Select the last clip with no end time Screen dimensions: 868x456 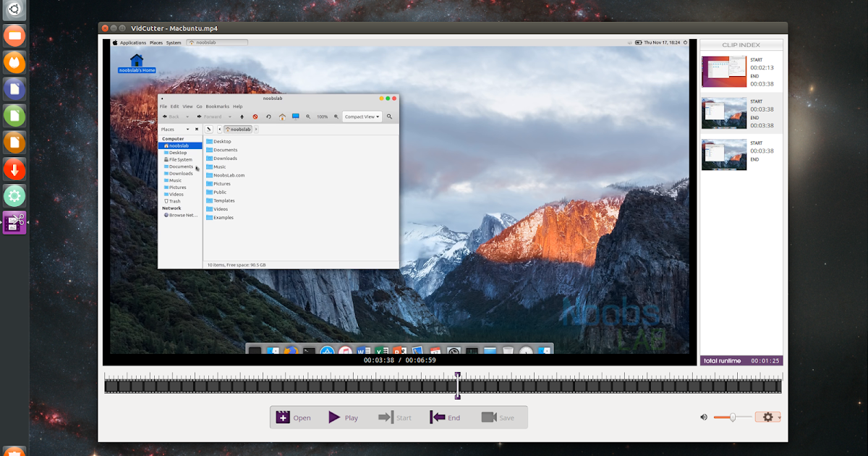click(741, 154)
